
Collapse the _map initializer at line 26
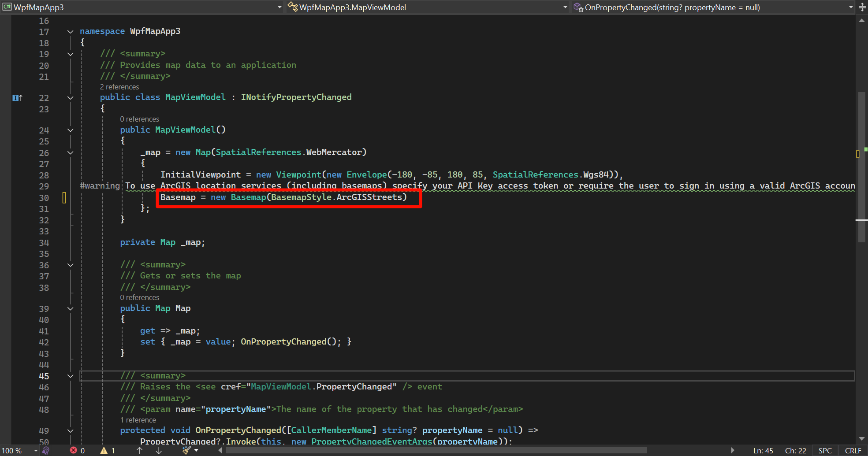(x=70, y=153)
